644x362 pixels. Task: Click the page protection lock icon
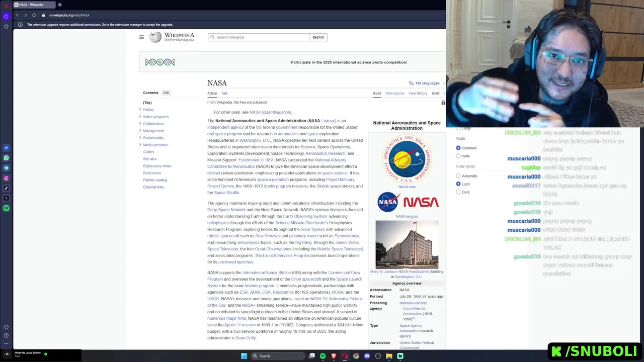tap(443, 103)
